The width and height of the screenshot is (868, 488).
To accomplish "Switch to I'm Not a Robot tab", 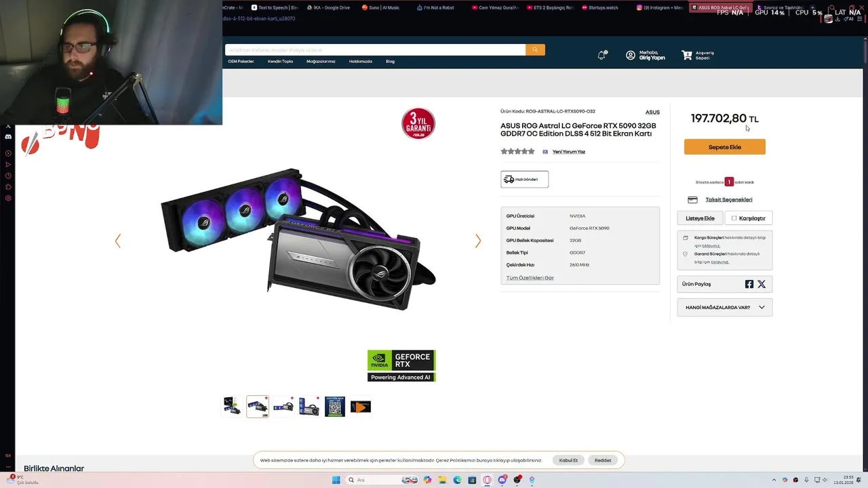I will click(437, 7).
